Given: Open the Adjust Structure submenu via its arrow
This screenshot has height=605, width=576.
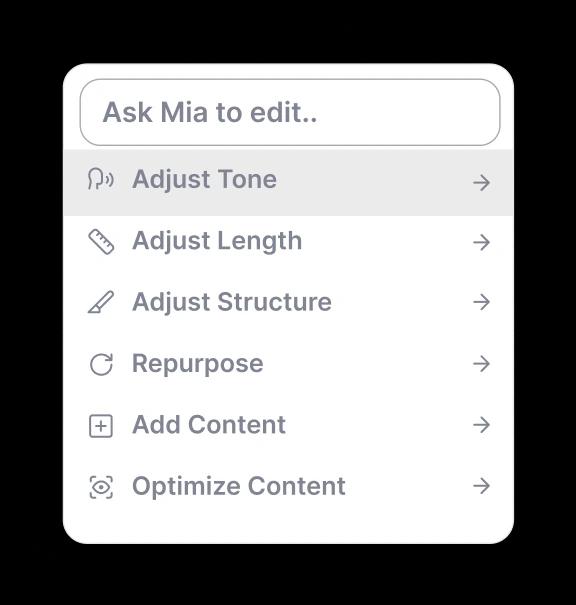Looking at the screenshot, I should 481,302.
